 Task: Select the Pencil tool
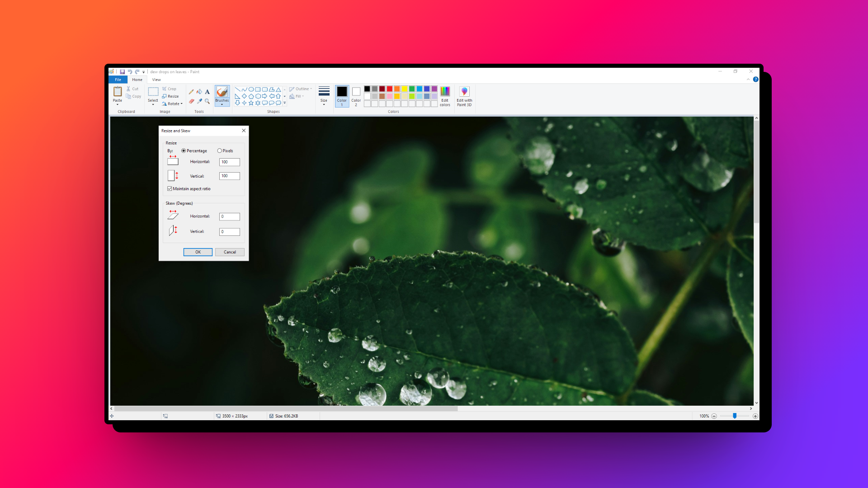pyautogui.click(x=191, y=92)
